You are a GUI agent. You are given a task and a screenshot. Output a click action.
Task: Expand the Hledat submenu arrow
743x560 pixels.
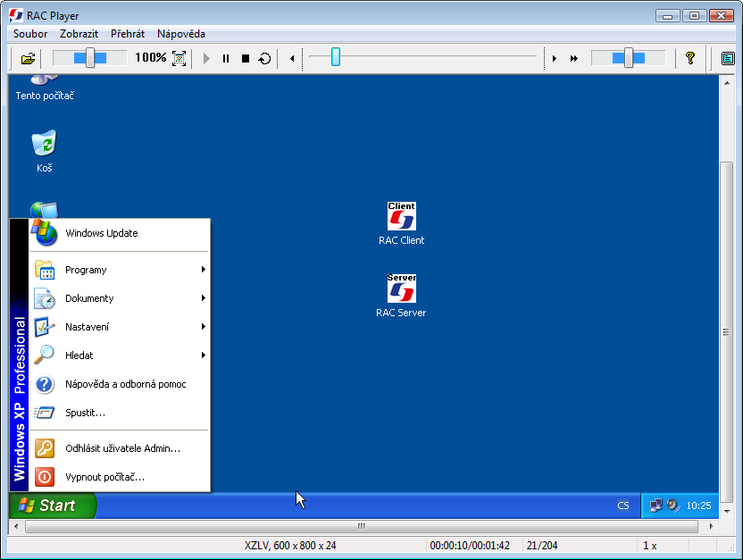(204, 355)
